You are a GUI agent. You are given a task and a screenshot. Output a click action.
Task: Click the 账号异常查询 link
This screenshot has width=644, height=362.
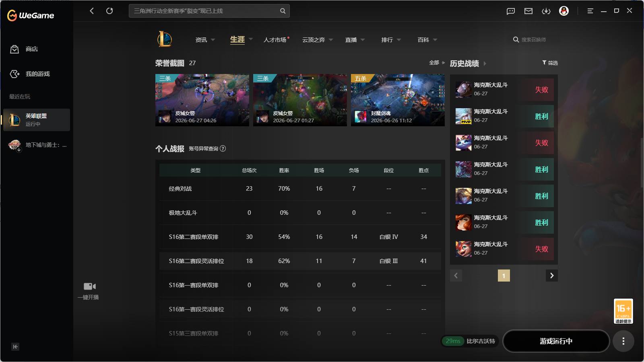204,148
